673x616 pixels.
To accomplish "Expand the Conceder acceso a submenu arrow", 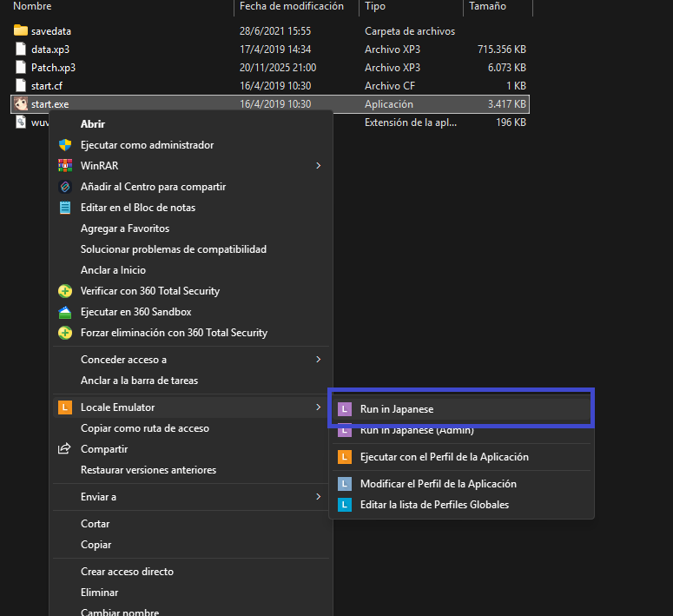I will (318, 360).
